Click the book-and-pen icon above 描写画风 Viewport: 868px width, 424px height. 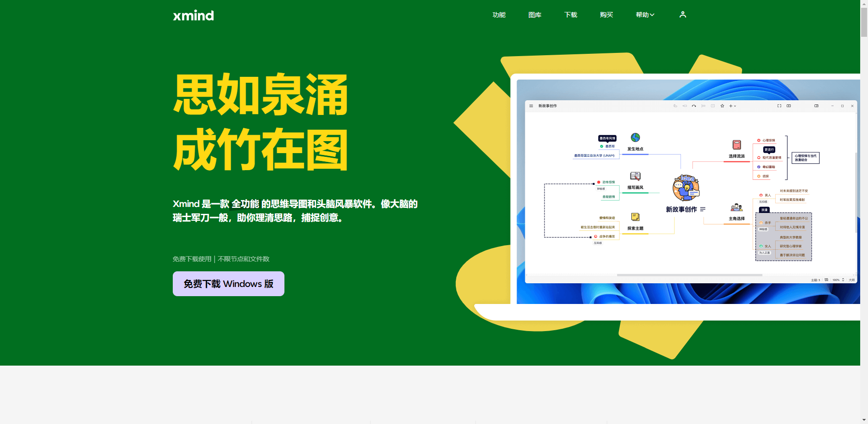point(635,176)
